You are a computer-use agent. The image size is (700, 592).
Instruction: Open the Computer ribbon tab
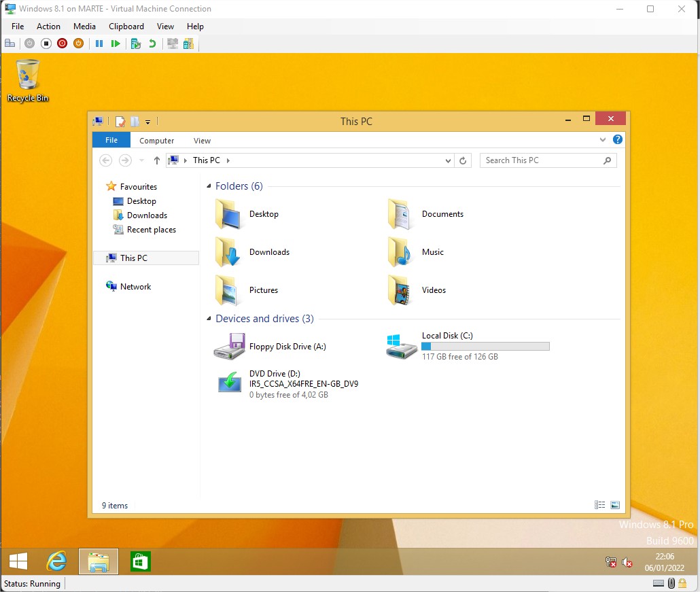(x=157, y=141)
